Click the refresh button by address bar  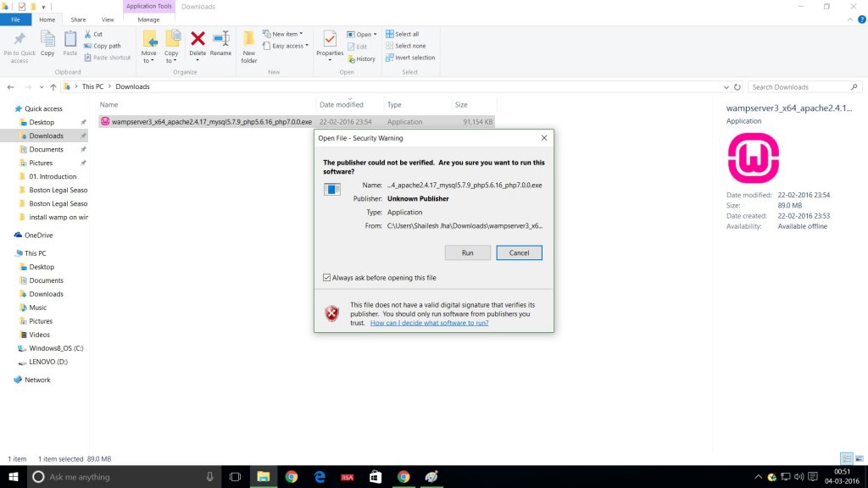(737, 87)
